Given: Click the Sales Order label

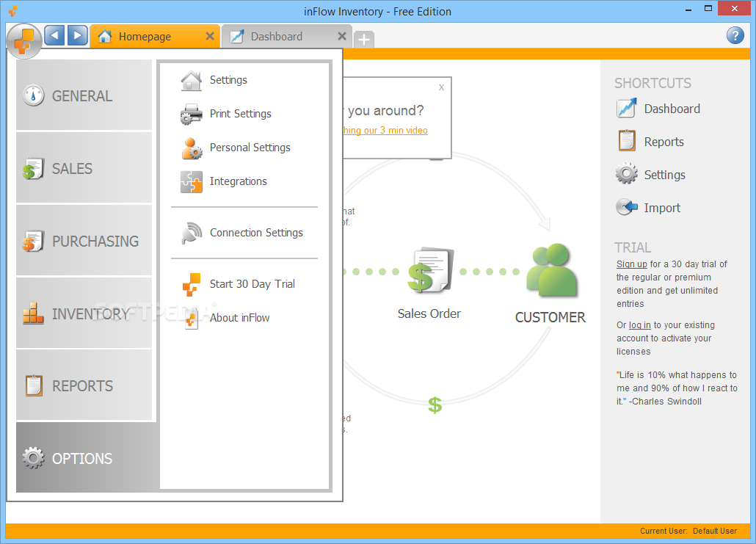Looking at the screenshot, I should click(429, 314).
